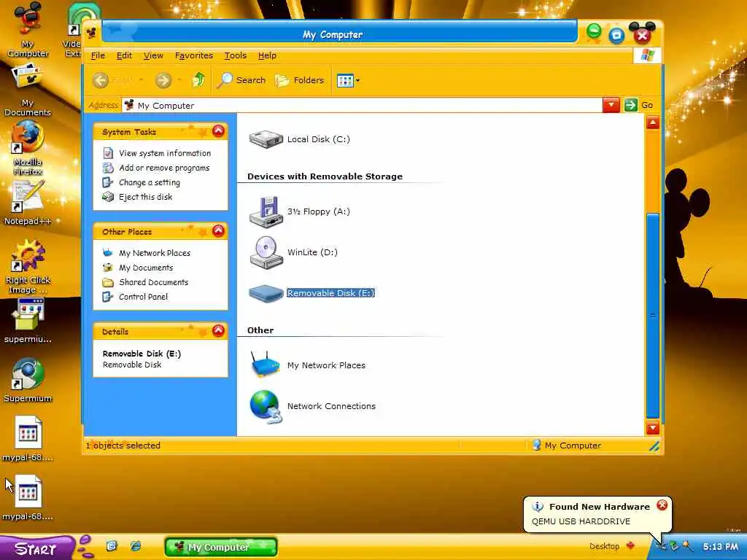Image resolution: width=747 pixels, height=560 pixels.
Task: Open the Edit menu
Action: [124, 55]
